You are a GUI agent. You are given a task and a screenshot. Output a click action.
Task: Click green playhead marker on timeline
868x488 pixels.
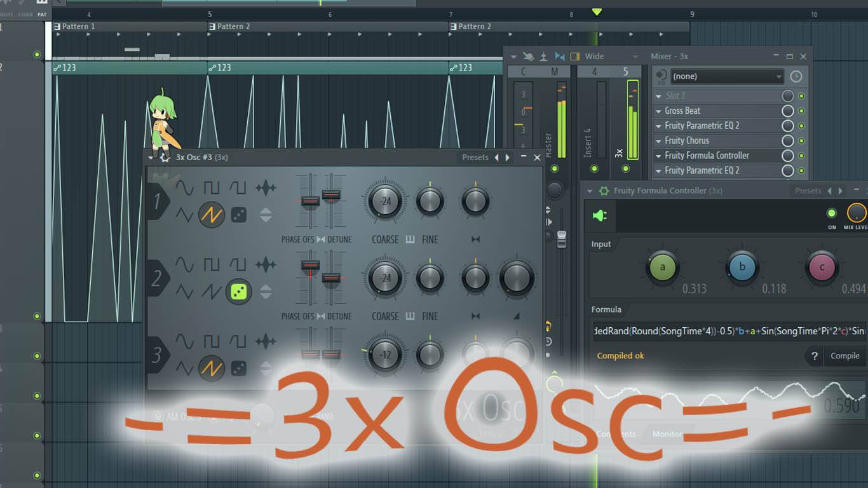596,12
